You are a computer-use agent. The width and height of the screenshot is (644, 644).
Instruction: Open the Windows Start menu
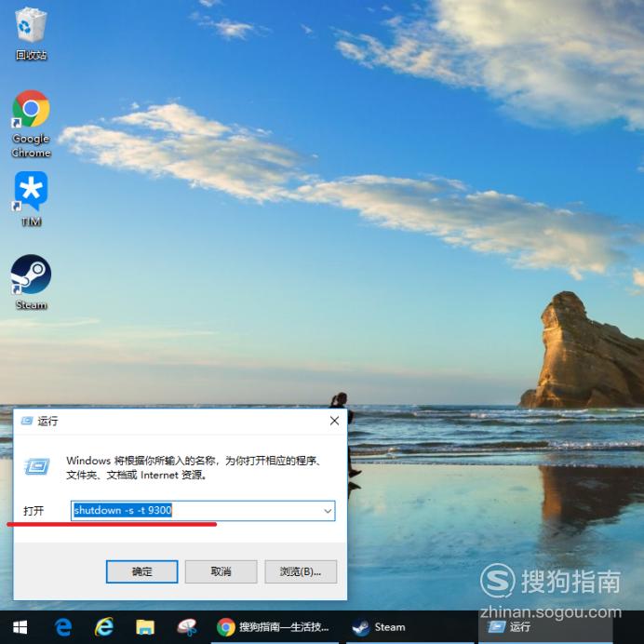(x=20, y=627)
